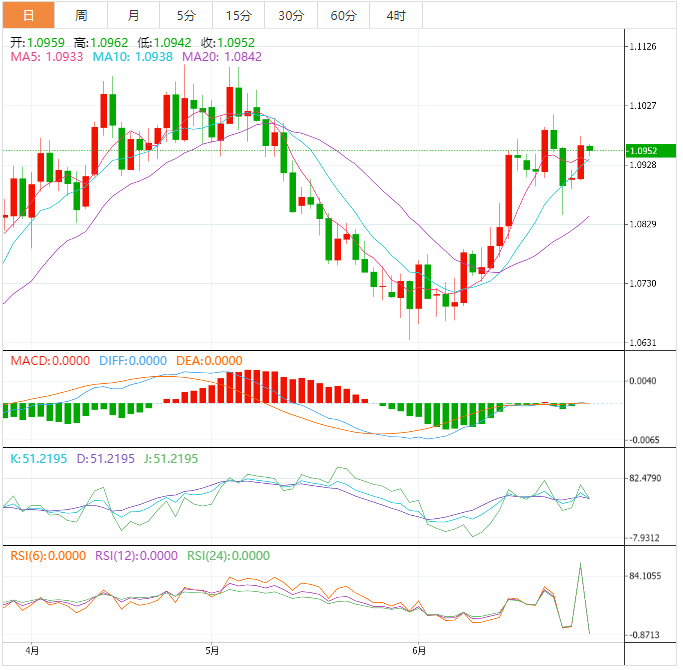Click the RSI(6) indicator label
683x670 pixels.
[x=46, y=556]
